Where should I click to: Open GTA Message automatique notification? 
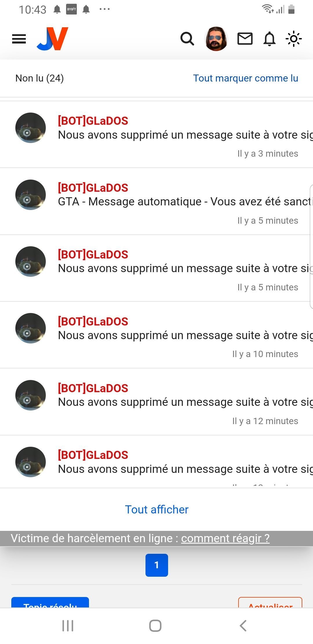pyautogui.click(x=156, y=201)
